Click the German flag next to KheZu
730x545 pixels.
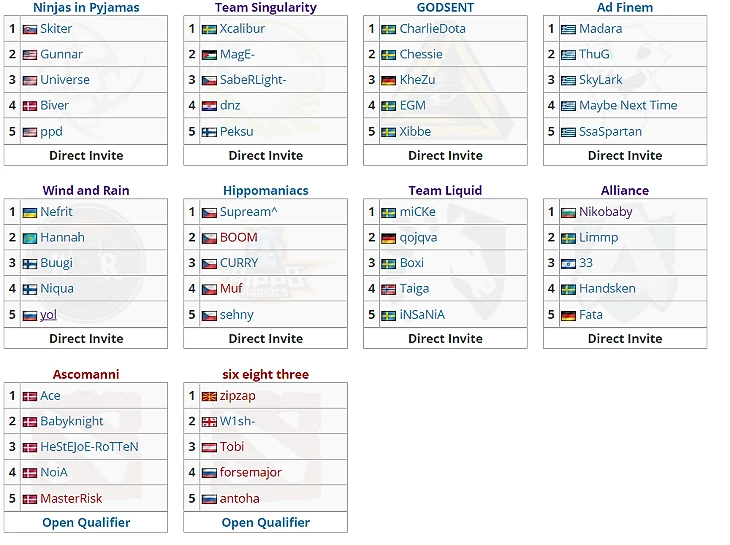tap(389, 81)
